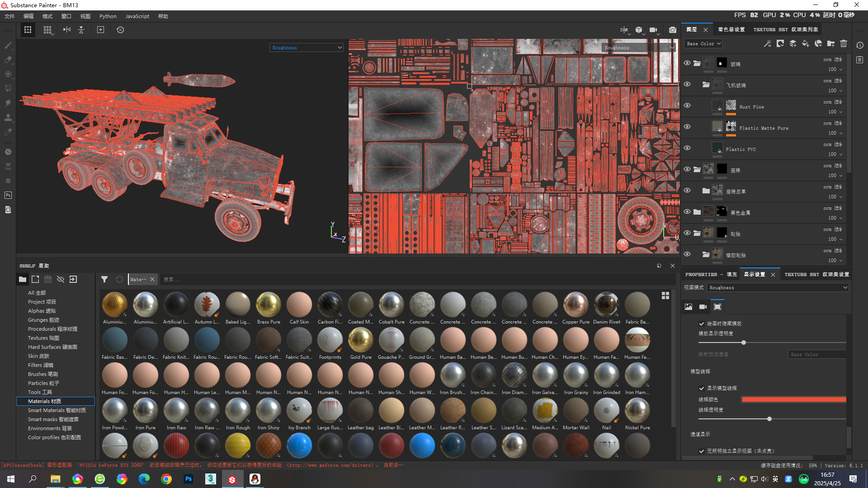
Task: Open the 3D viewport Roughness dropdown
Action: click(x=307, y=47)
